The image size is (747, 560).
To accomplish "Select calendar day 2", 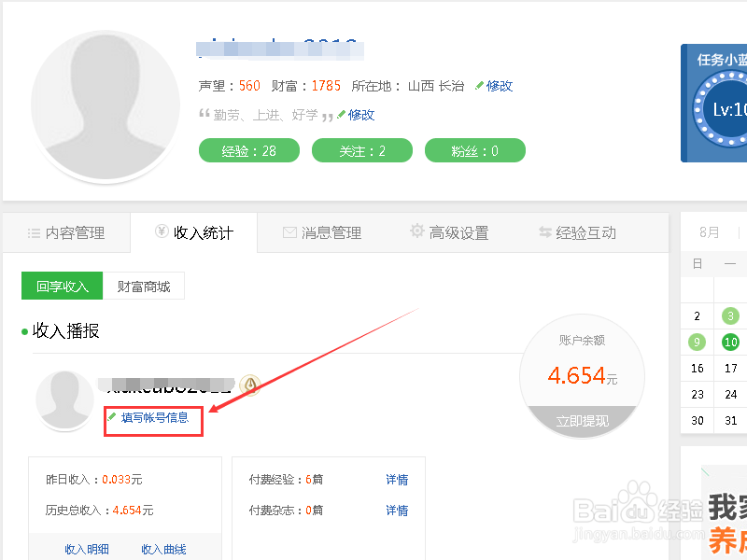I will (x=697, y=315).
